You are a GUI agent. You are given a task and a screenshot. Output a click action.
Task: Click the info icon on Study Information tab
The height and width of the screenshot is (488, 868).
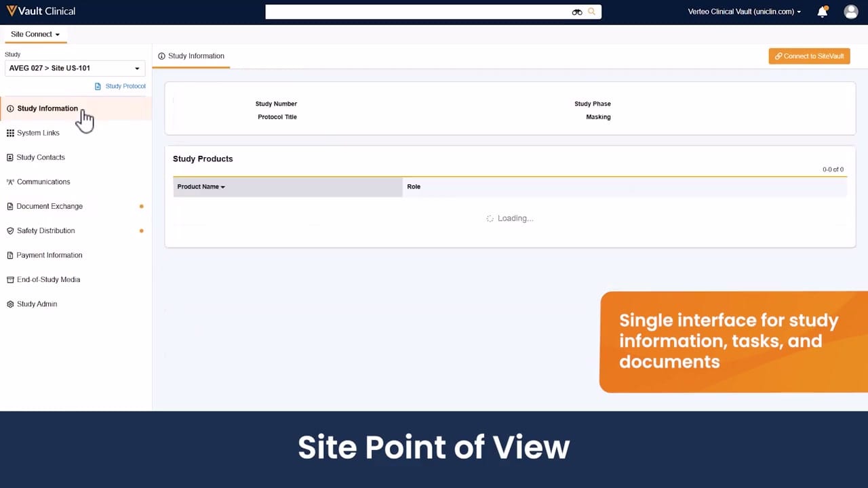[x=161, y=56]
